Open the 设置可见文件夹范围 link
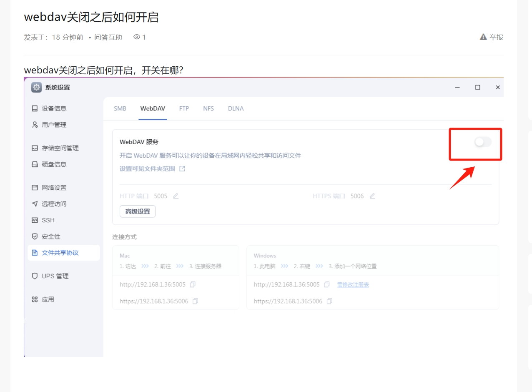 [147, 169]
